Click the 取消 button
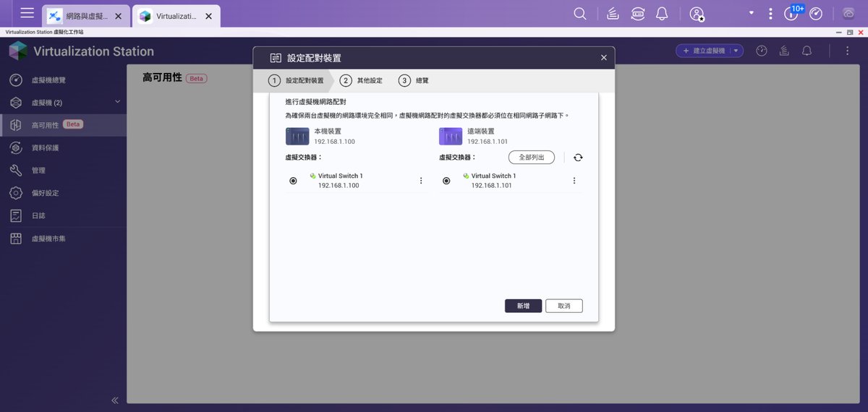868x412 pixels. pyautogui.click(x=564, y=306)
